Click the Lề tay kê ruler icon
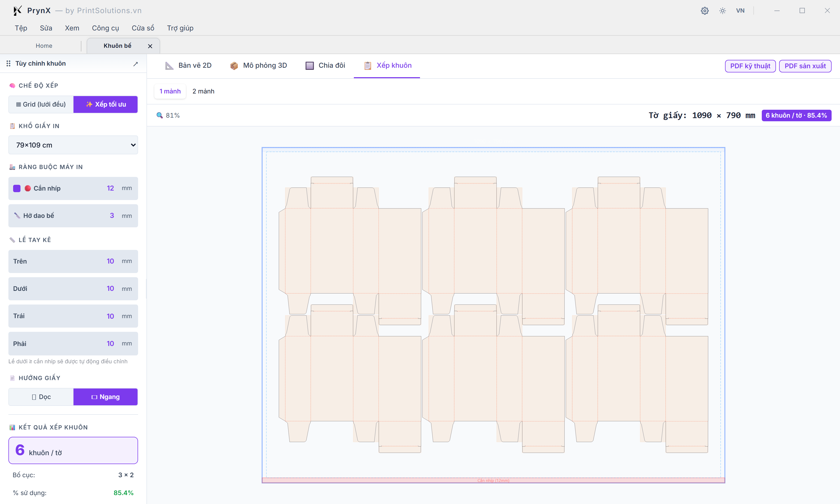840x504 pixels. 13,240
